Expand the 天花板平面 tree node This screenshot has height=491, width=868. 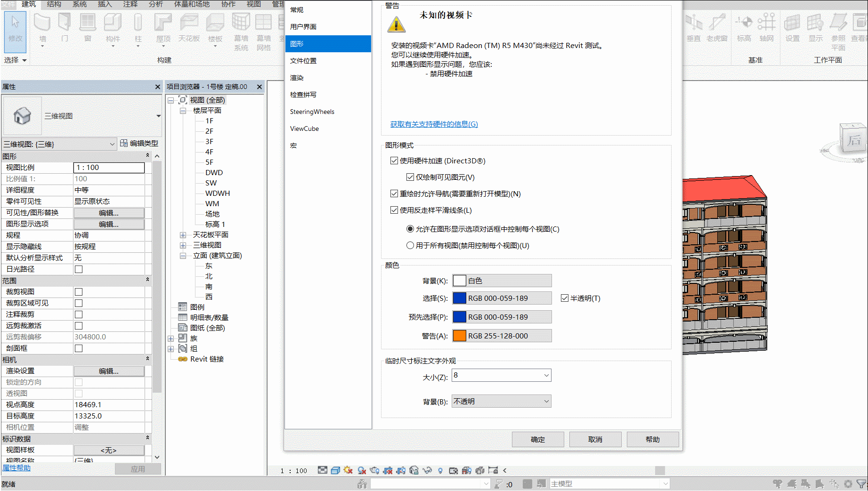pos(183,235)
